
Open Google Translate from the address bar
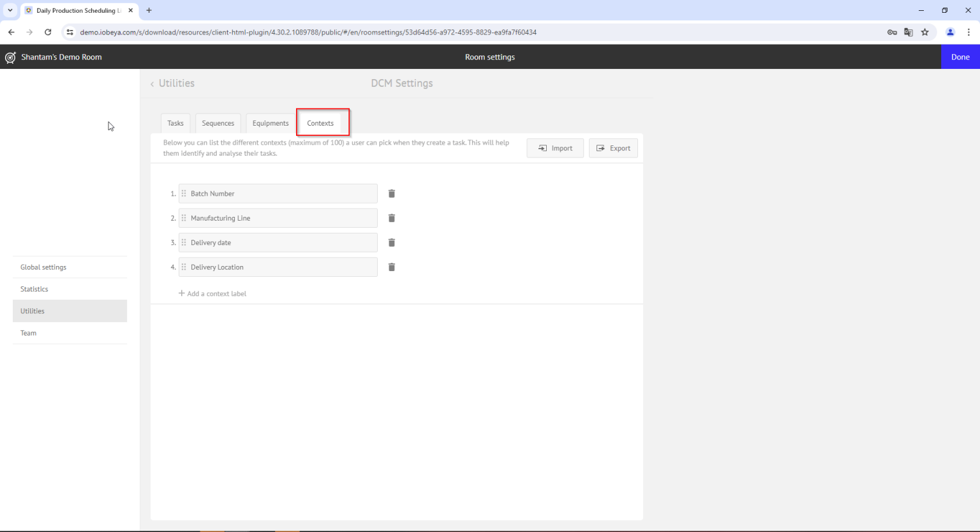(908, 31)
